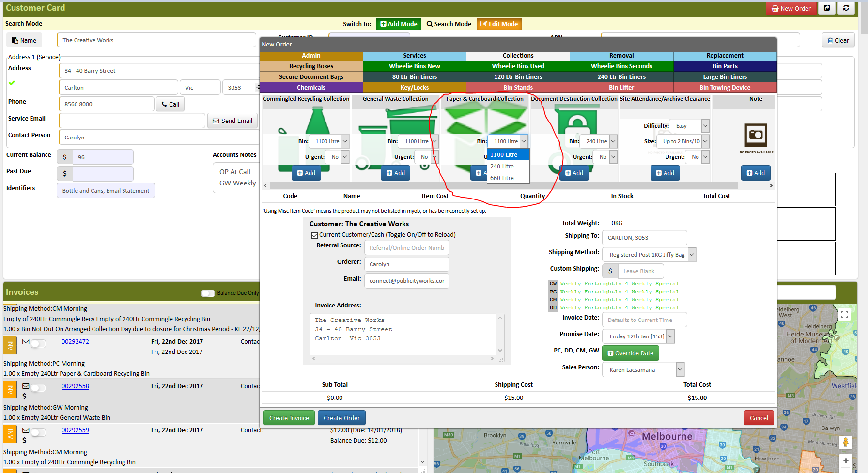Switch to the Collections tab
This screenshot has width=868, height=474.
click(518, 56)
